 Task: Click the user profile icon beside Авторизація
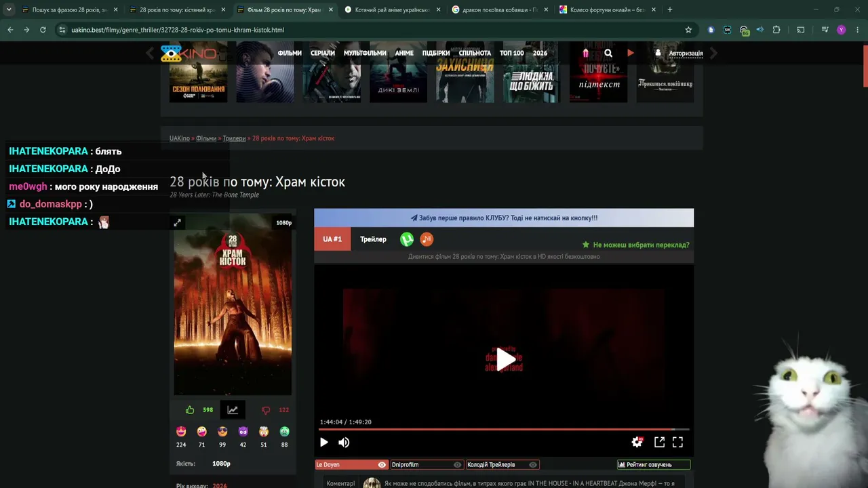(x=658, y=53)
